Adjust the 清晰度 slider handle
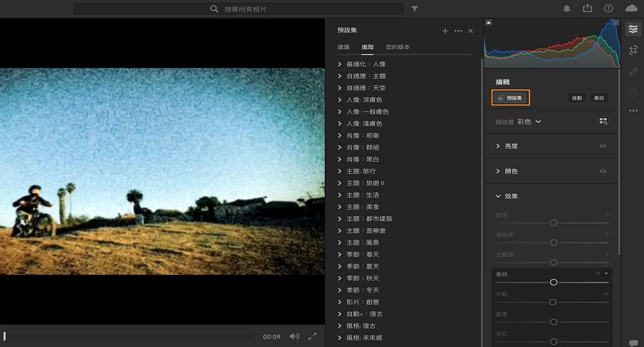This screenshot has width=644, height=347. (x=554, y=243)
